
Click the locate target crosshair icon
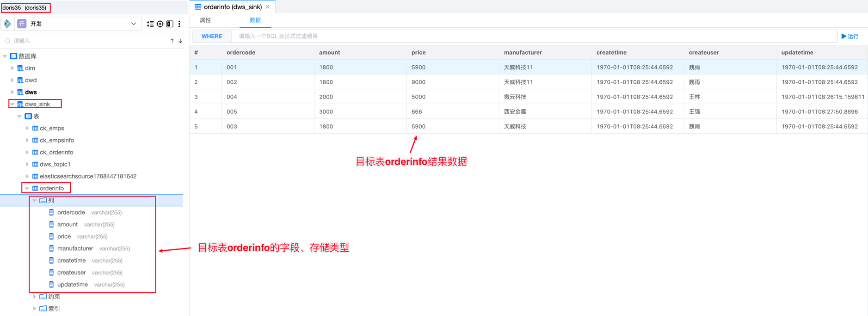tap(160, 24)
